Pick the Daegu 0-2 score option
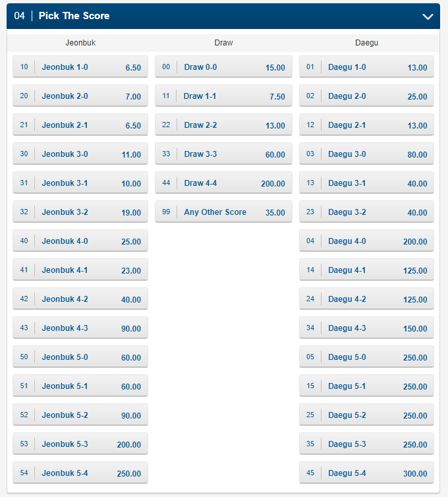This screenshot has width=448, height=497. 366,96
